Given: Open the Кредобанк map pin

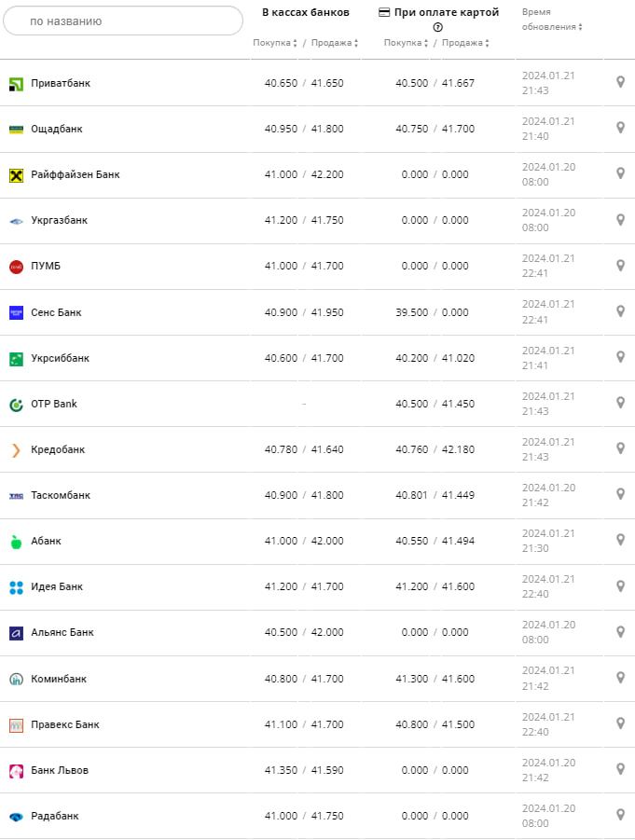Looking at the screenshot, I should [620, 448].
